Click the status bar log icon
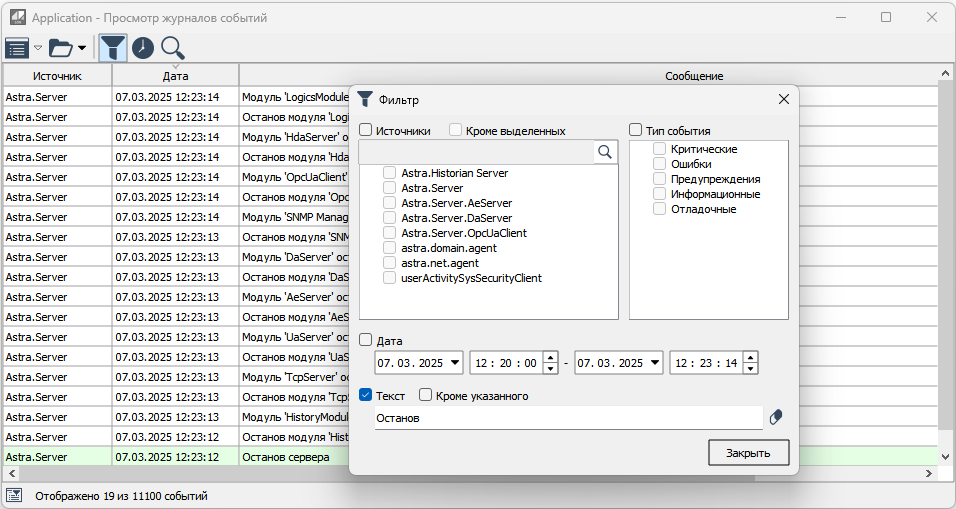Viewport: 956px width, 509px height. click(14, 495)
